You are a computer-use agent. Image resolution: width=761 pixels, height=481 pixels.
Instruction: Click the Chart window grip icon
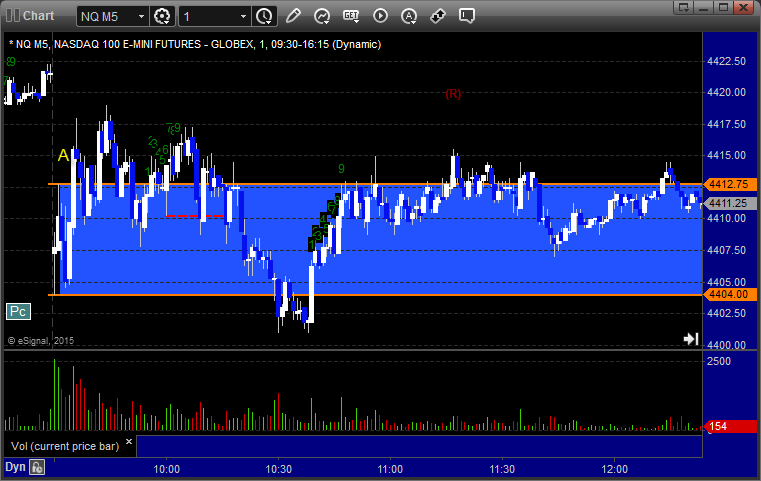coord(13,16)
